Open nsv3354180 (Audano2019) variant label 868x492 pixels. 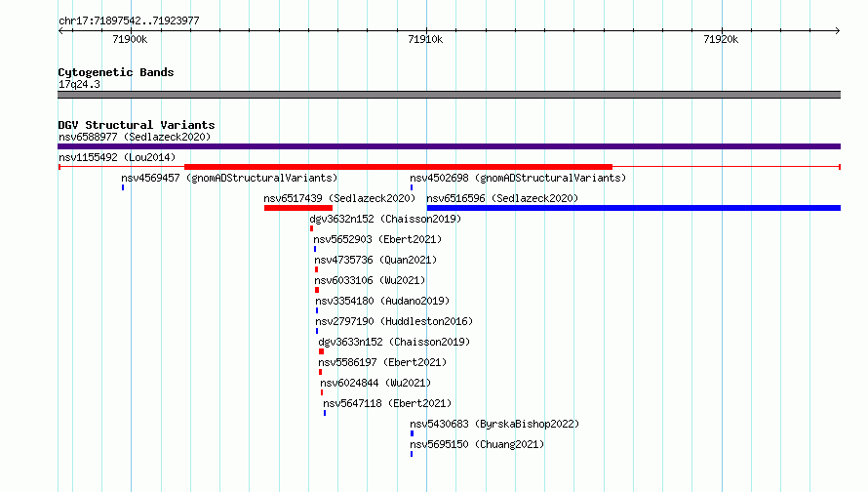pos(382,301)
